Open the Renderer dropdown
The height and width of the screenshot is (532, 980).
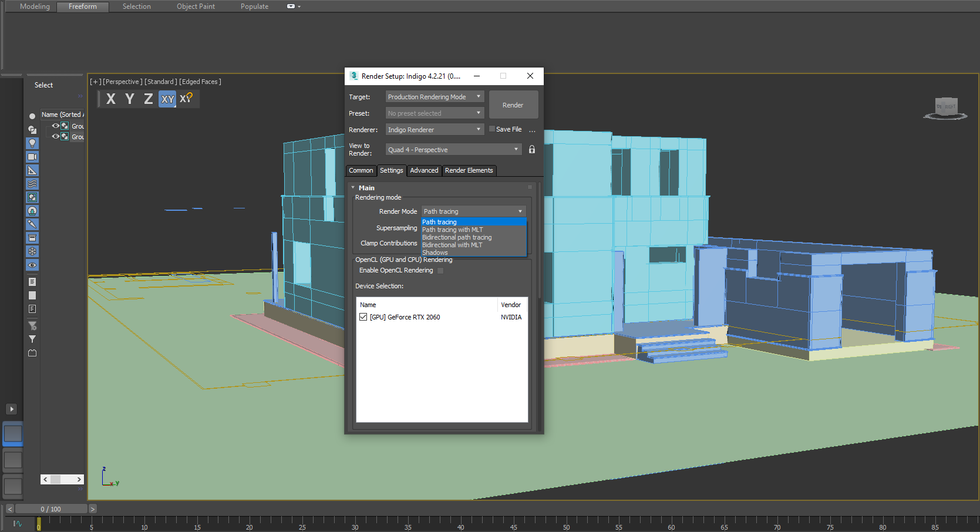[x=435, y=130]
